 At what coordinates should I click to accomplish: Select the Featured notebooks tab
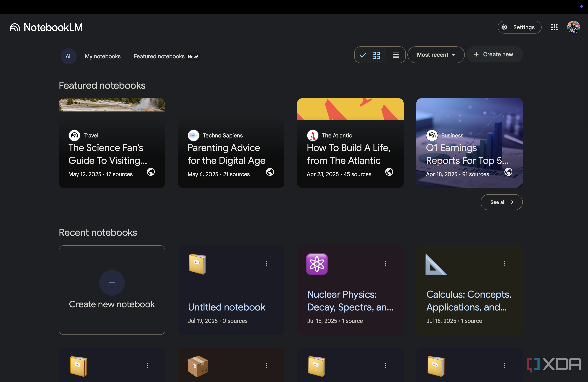(x=159, y=56)
